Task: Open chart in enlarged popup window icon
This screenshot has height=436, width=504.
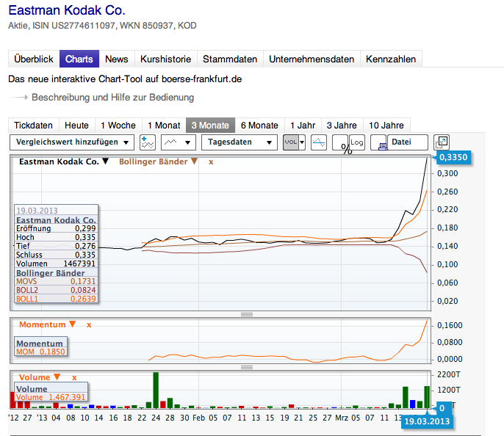Action: tap(442, 142)
